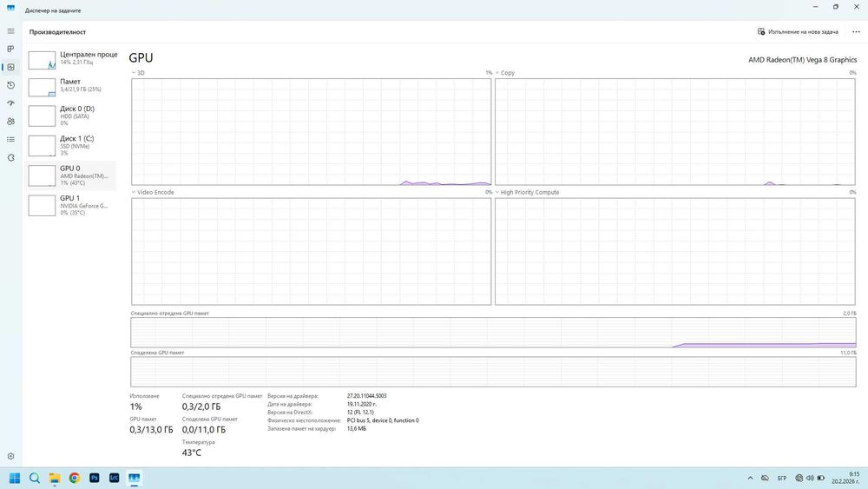
Task: Open Lightroom Classic from the taskbar
Action: coord(114,478)
